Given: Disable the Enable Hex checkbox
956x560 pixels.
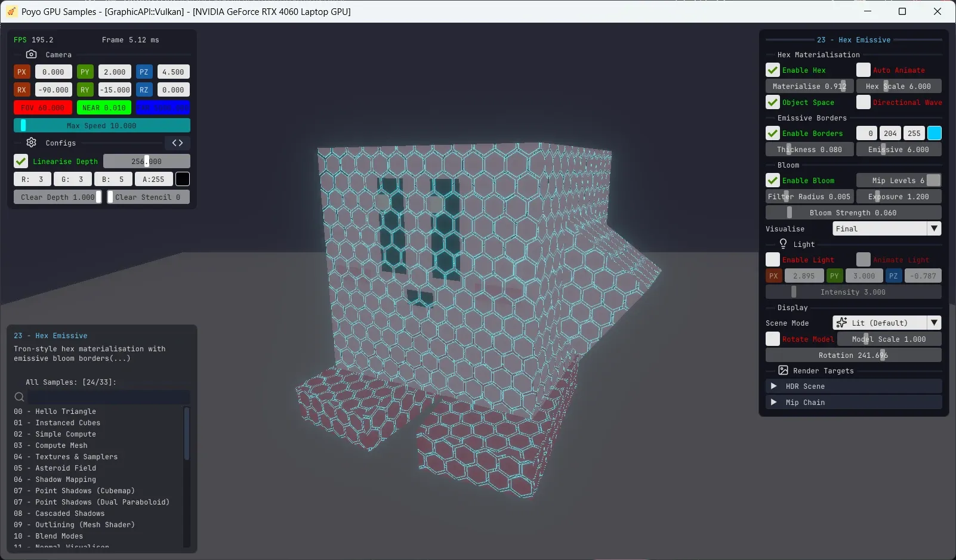Looking at the screenshot, I should pos(772,70).
